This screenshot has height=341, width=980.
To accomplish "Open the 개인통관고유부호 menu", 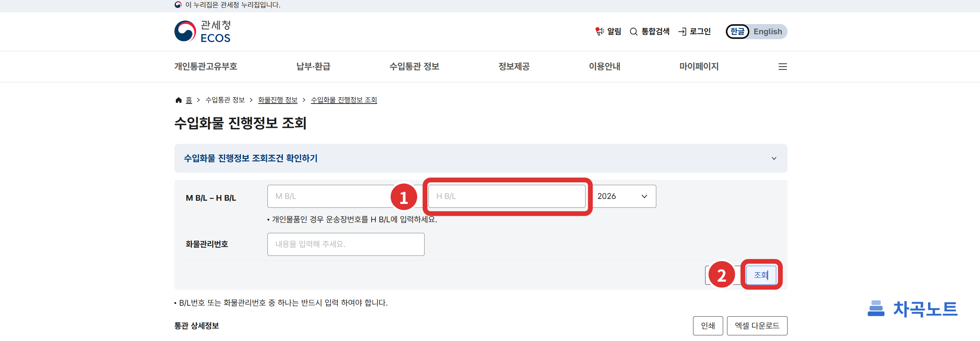I will point(206,66).
